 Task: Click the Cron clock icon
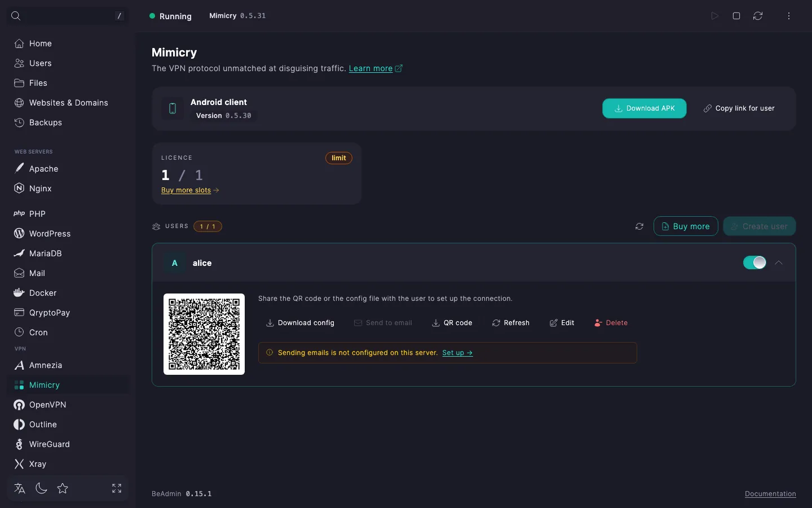tap(19, 332)
